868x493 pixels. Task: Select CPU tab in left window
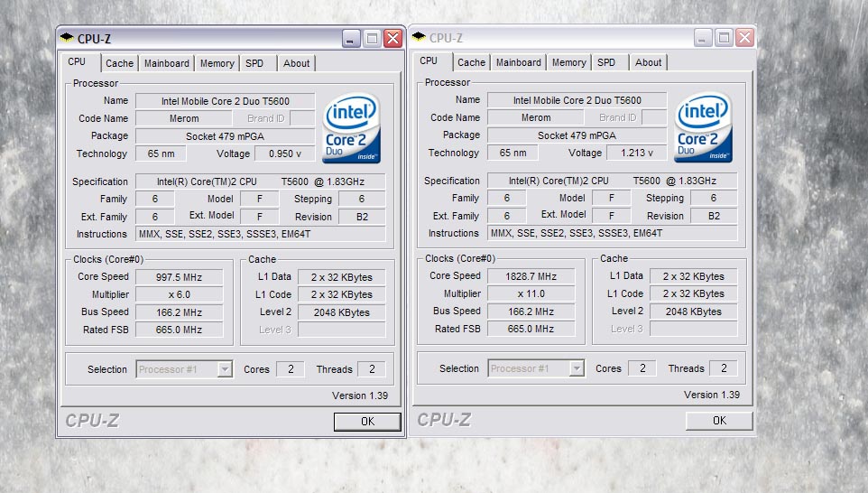[x=77, y=61]
